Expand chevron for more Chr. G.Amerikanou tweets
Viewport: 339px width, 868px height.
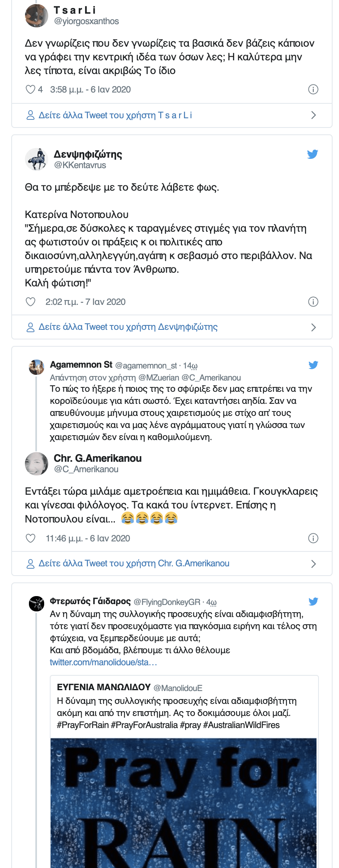coord(314,564)
